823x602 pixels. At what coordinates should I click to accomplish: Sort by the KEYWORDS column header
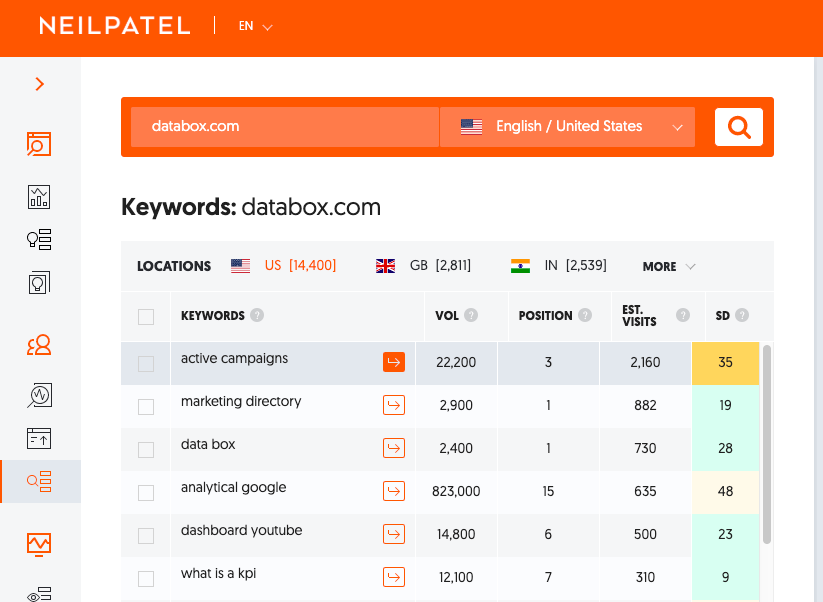tap(213, 316)
